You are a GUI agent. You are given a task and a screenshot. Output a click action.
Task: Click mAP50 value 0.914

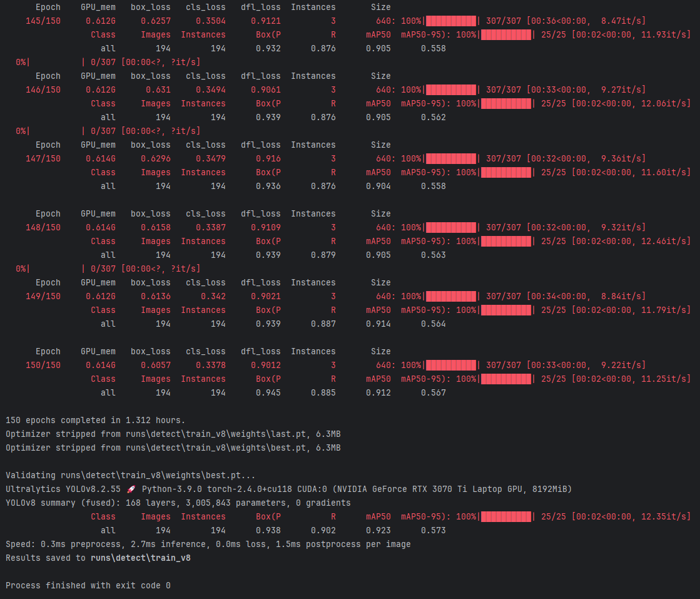point(378,324)
